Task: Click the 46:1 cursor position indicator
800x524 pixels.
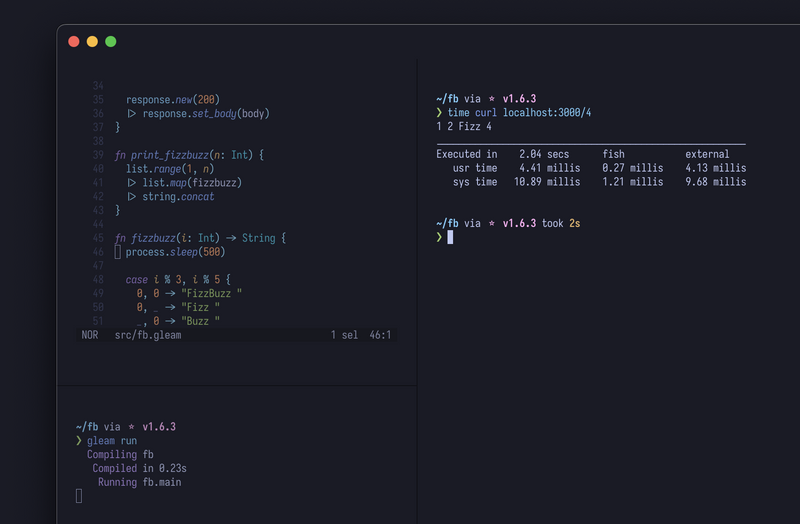Action: [x=381, y=336]
